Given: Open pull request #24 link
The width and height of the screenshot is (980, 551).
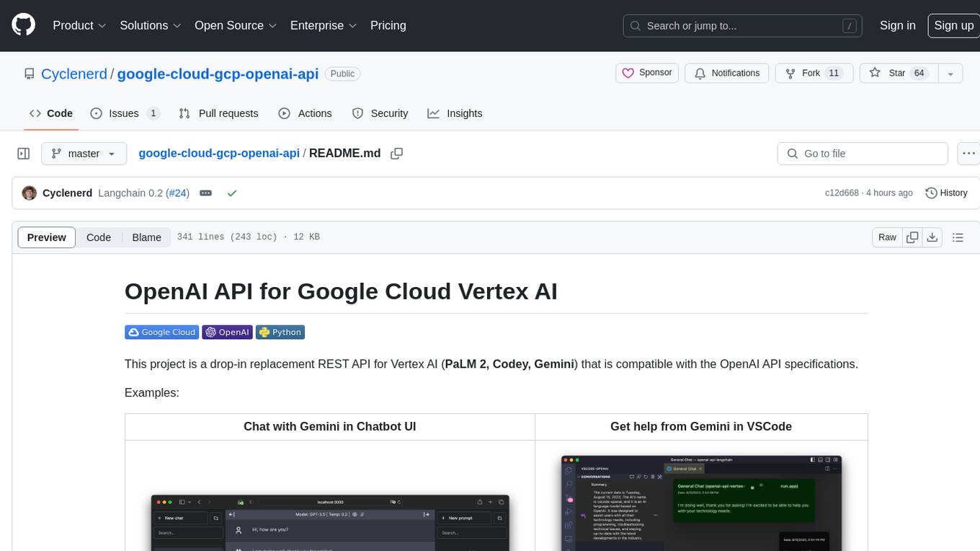Looking at the screenshot, I should click(x=179, y=193).
